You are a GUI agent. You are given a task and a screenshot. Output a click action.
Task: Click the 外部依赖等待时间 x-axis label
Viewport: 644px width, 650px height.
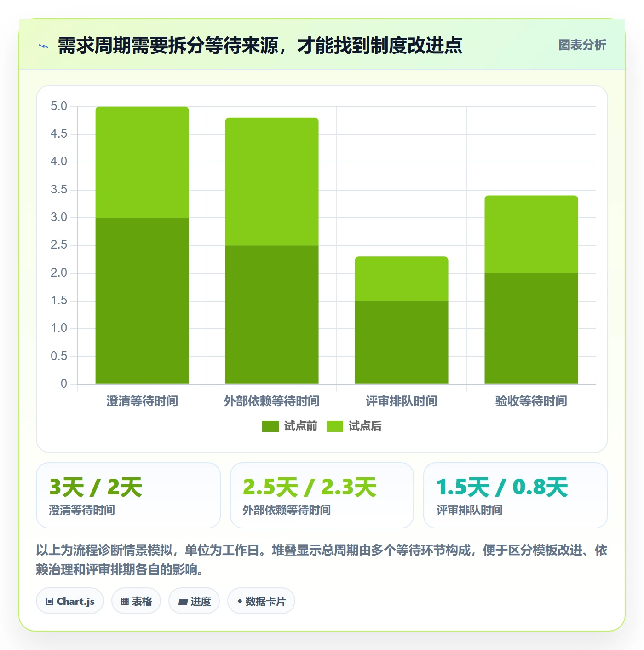272,401
